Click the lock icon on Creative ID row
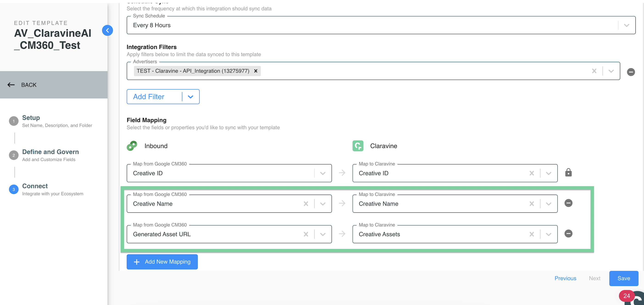The image size is (644, 305). (569, 172)
